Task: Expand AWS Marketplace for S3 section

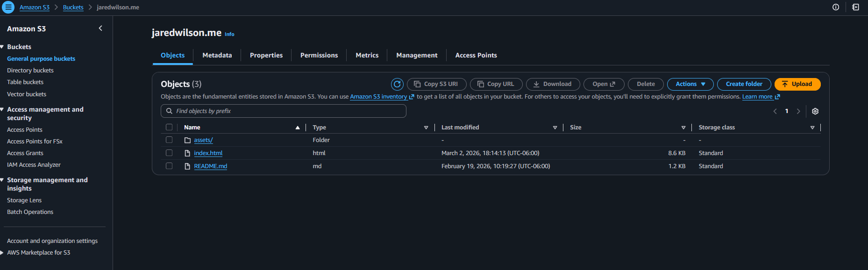Action: point(2,253)
